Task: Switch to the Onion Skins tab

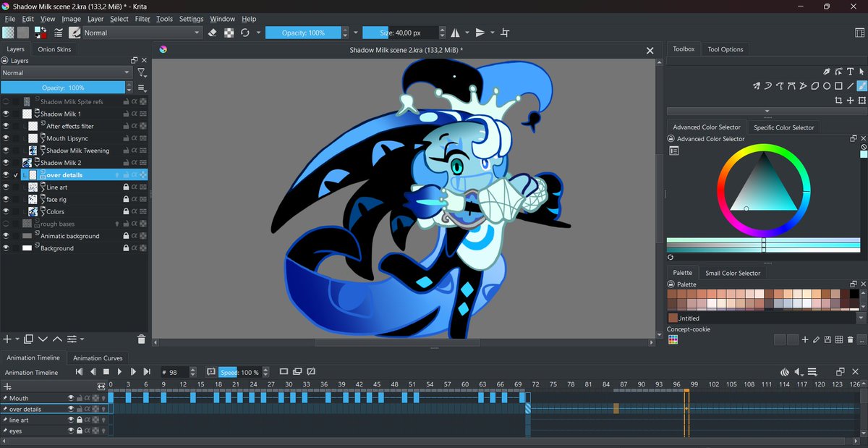Action: (x=54, y=49)
